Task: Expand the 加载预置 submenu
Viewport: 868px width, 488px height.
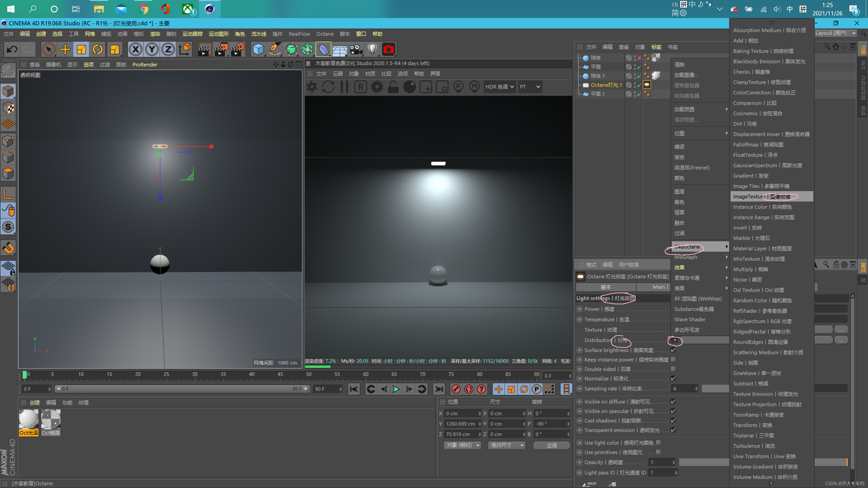Action: tap(700, 109)
